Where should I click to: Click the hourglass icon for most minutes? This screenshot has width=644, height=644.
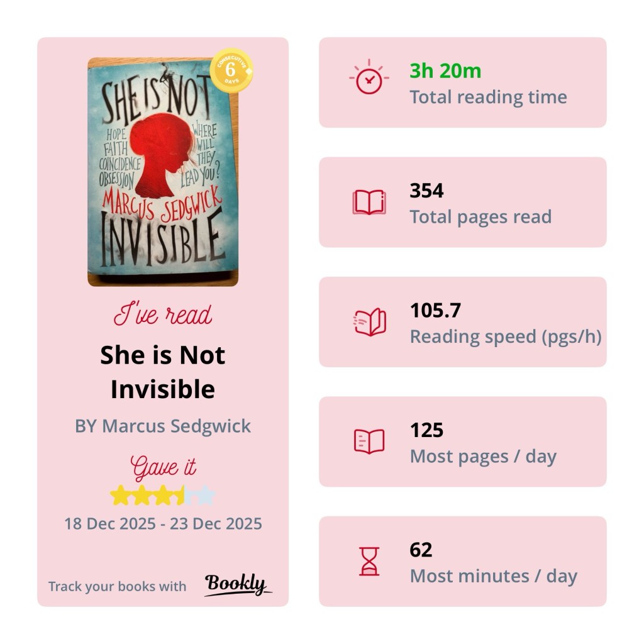click(x=369, y=561)
